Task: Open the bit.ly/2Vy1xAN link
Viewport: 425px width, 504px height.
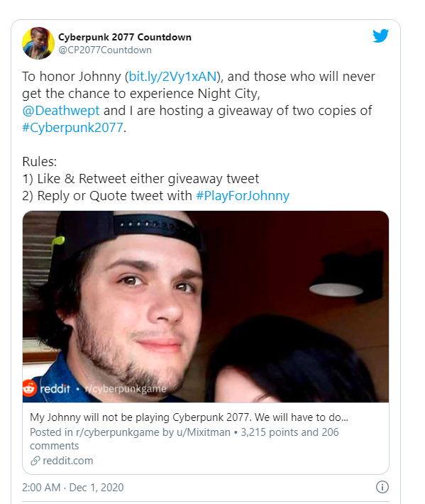Action: [x=172, y=77]
